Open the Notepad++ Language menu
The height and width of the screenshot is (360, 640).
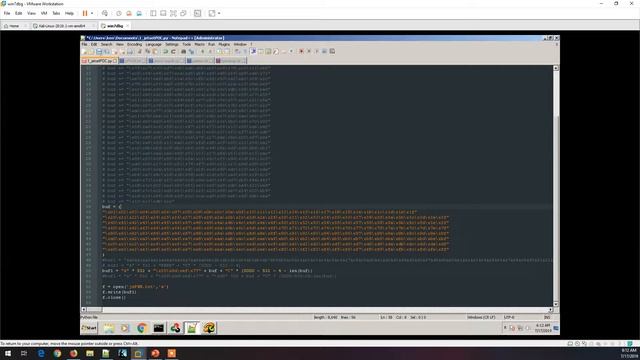click(153, 44)
